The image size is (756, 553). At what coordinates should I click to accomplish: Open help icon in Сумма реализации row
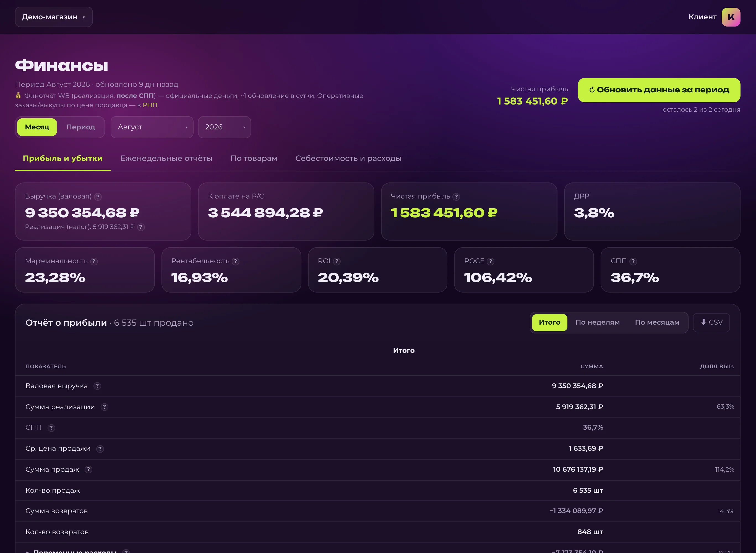point(105,407)
